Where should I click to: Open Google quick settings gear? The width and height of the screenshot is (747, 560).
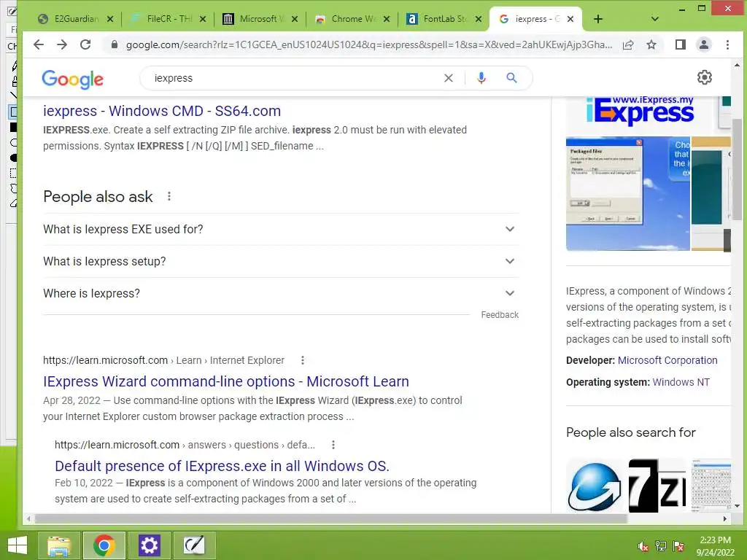click(704, 77)
